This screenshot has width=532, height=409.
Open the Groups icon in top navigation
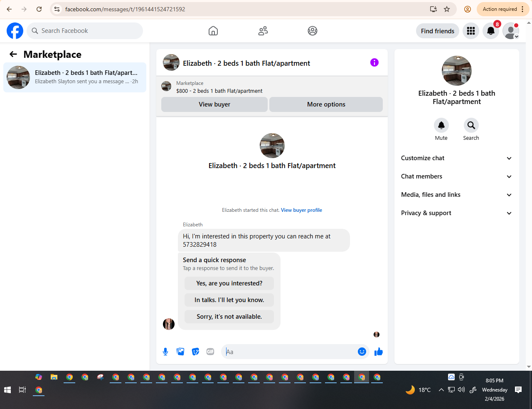pyautogui.click(x=313, y=31)
